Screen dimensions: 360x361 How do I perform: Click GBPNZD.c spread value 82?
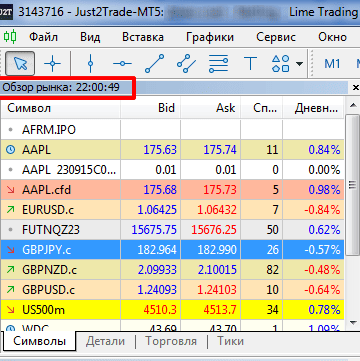pos(272,270)
